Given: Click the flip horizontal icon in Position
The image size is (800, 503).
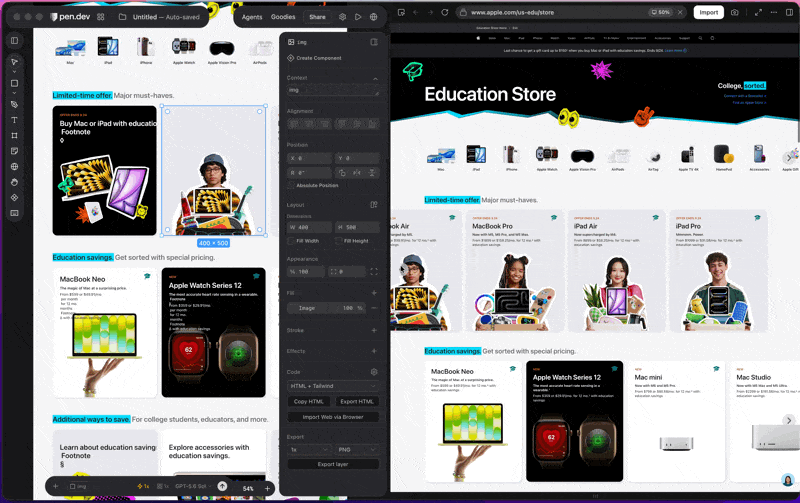Looking at the screenshot, I should (x=357, y=173).
